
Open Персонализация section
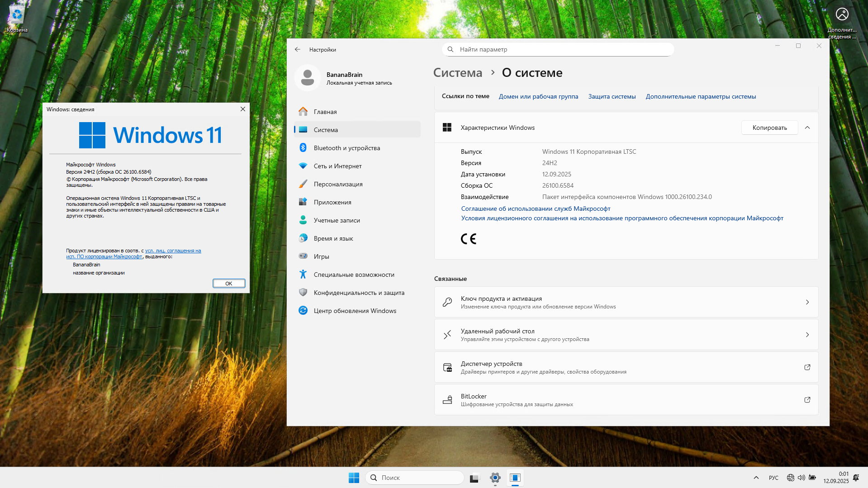pos(357,184)
